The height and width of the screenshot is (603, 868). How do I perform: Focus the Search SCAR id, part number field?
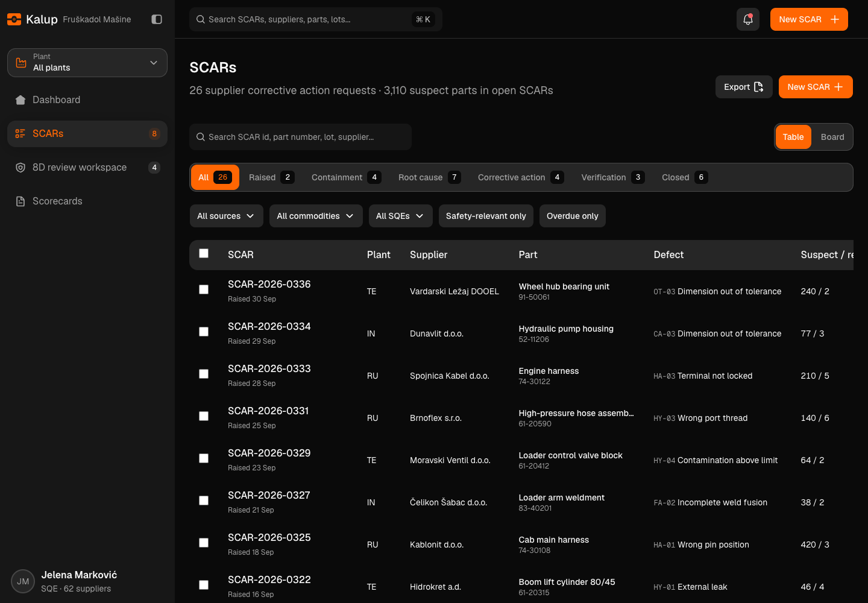(300, 137)
